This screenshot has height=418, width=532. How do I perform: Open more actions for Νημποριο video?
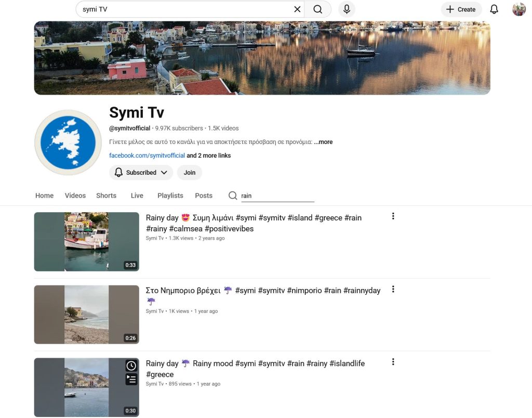point(393,289)
